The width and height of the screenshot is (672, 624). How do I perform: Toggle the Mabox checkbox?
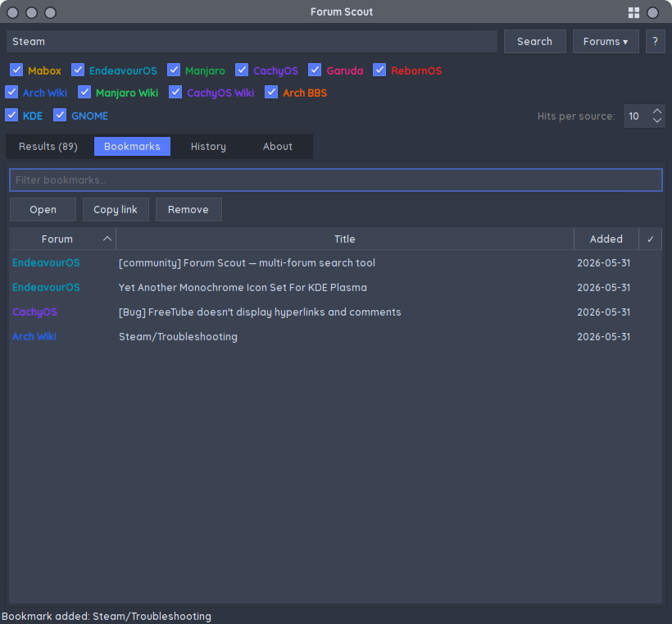click(x=16, y=70)
